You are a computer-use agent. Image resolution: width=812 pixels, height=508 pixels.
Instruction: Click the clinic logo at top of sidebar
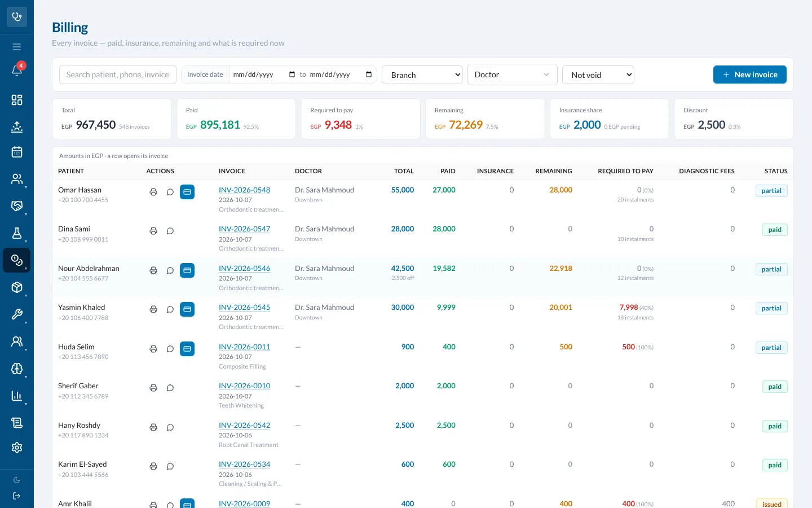tap(17, 17)
